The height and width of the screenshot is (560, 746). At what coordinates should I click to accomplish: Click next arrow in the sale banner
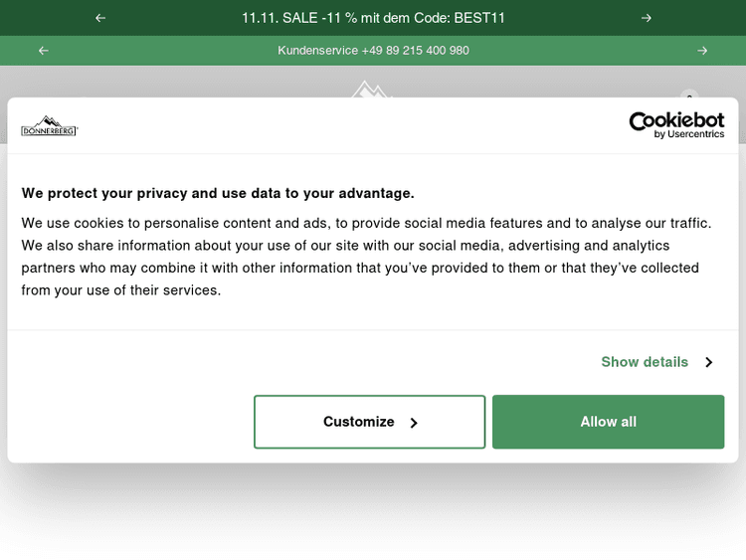coord(647,18)
